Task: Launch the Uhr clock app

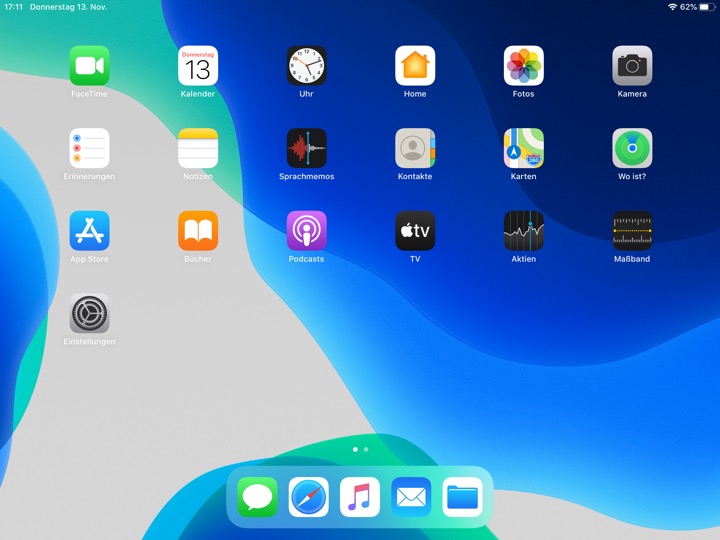Action: pyautogui.click(x=307, y=66)
